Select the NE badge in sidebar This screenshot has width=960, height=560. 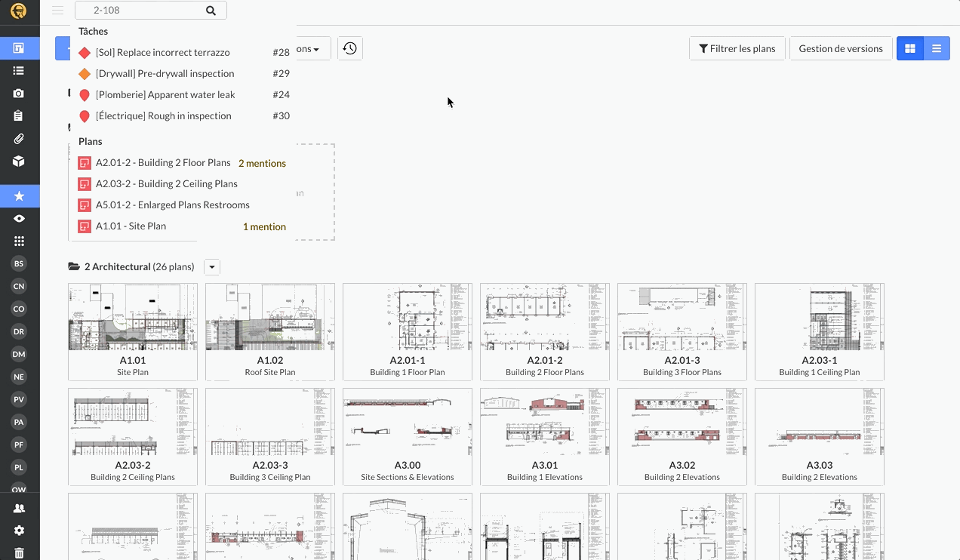point(19,377)
